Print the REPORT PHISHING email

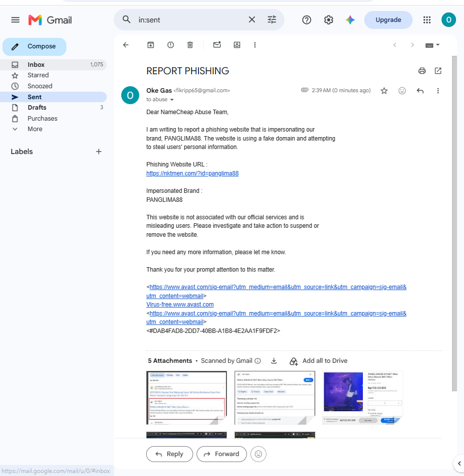(x=422, y=71)
